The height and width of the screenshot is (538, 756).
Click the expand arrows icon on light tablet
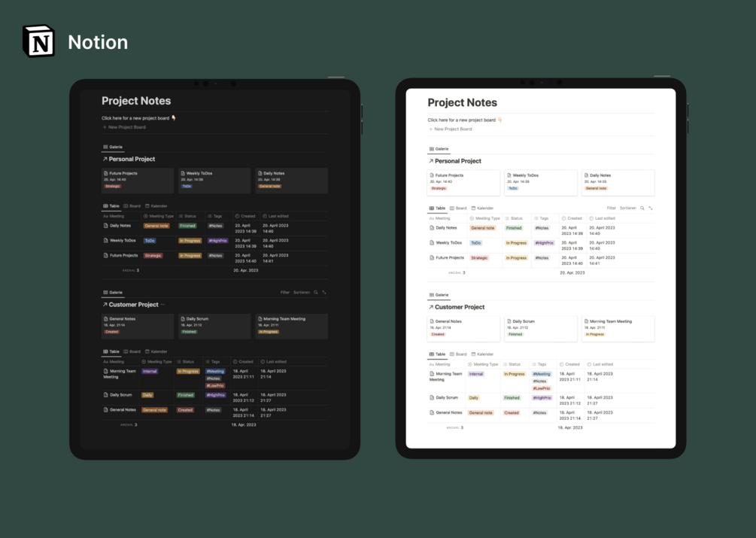[x=651, y=208]
